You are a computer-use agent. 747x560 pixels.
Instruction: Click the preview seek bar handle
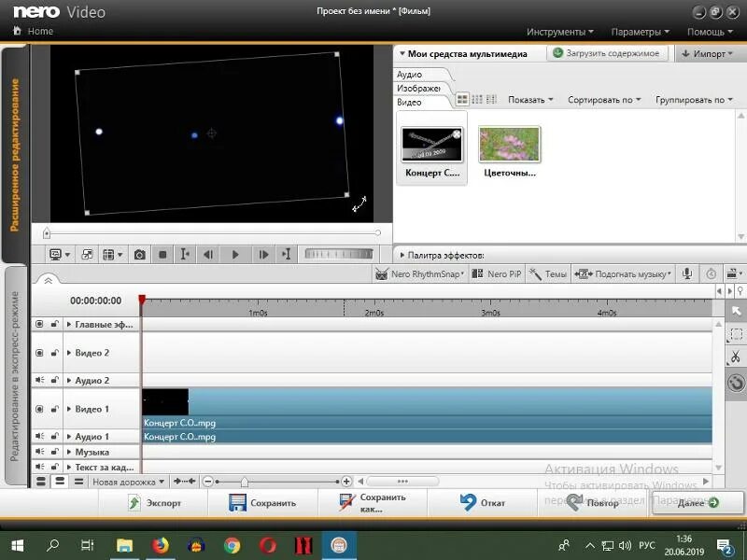coord(46,232)
